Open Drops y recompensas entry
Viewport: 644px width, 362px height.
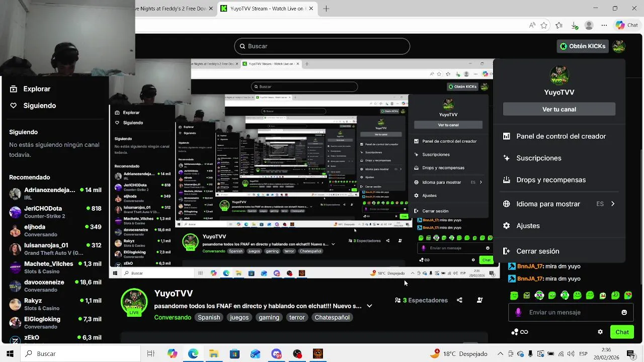click(559, 179)
